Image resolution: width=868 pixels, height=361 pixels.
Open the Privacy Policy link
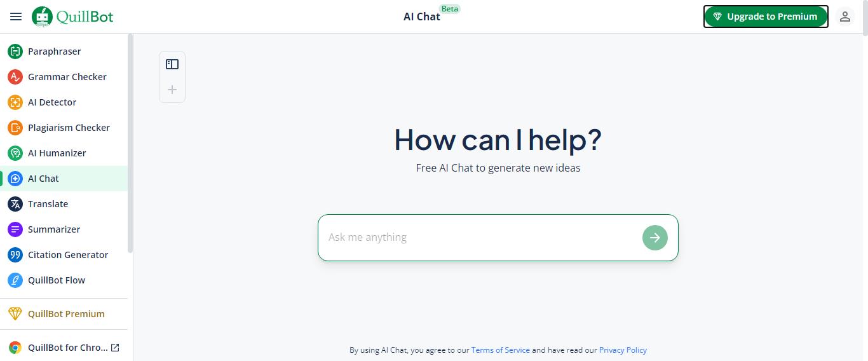tap(623, 350)
